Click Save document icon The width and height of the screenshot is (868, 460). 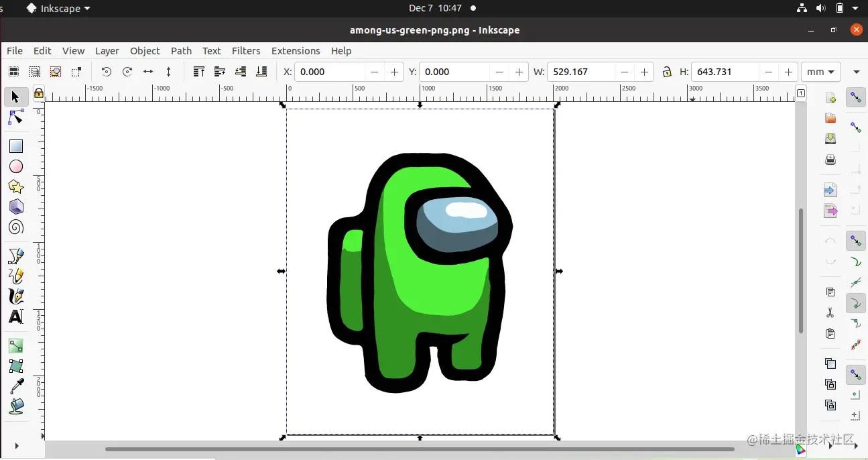(830, 139)
